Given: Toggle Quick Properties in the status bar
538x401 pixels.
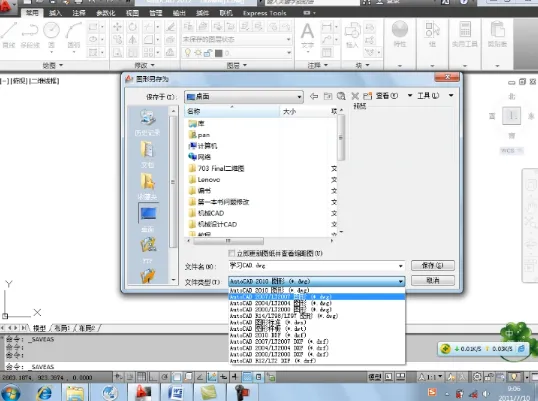Looking at the screenshot, I should pyautogui.click(x=259, y=377).
